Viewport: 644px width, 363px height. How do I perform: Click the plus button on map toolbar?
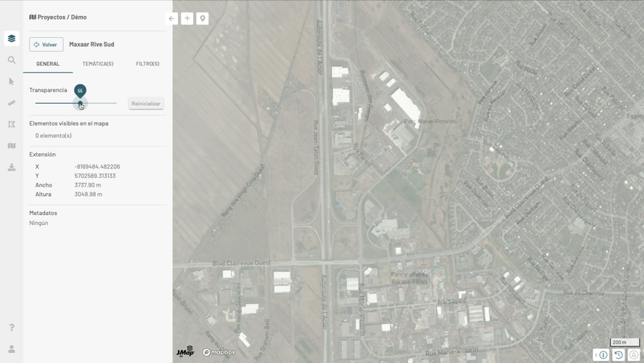pyautogui.click(x=187, y=18)
